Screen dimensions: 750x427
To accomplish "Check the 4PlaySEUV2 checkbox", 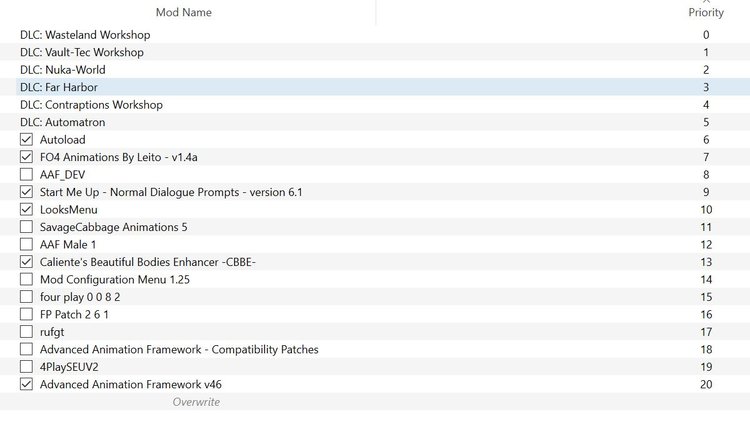I will pos(26,367).
